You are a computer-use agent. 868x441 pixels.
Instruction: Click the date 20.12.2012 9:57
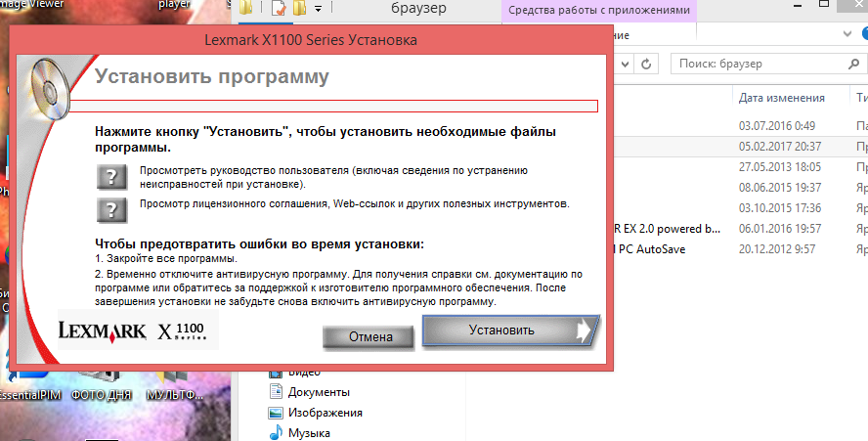click(777, 248)
